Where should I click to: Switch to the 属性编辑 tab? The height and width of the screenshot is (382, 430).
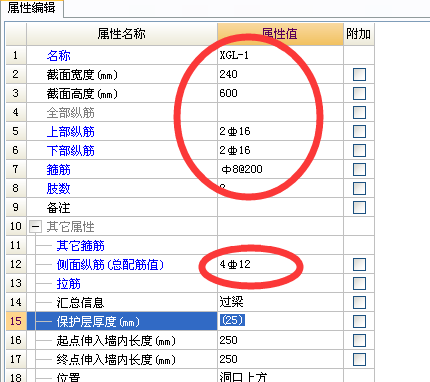click(x=31, y=8)
